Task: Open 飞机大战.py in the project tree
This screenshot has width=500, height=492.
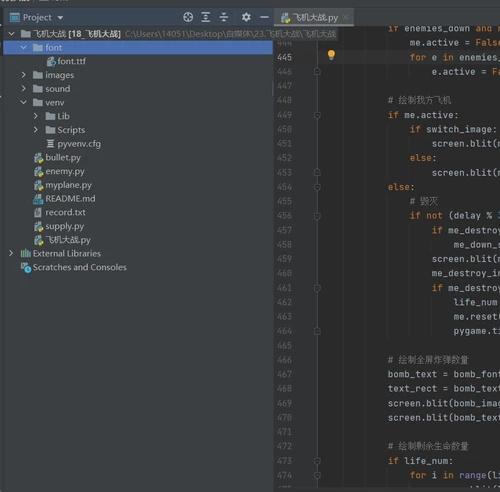Action: pyautogui.click(x=68, y=240)
